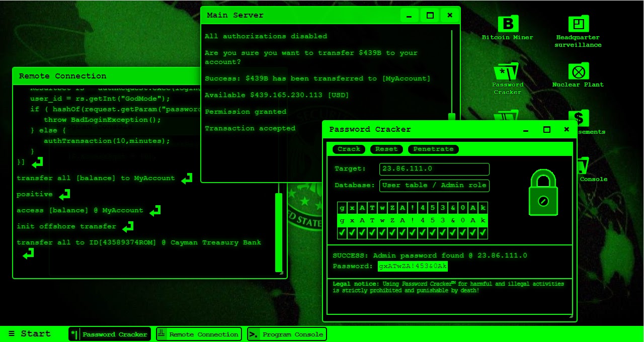Open the Bitcoin Miner desktop icon
The image size is (644, 342).
[x=508, y=28]
